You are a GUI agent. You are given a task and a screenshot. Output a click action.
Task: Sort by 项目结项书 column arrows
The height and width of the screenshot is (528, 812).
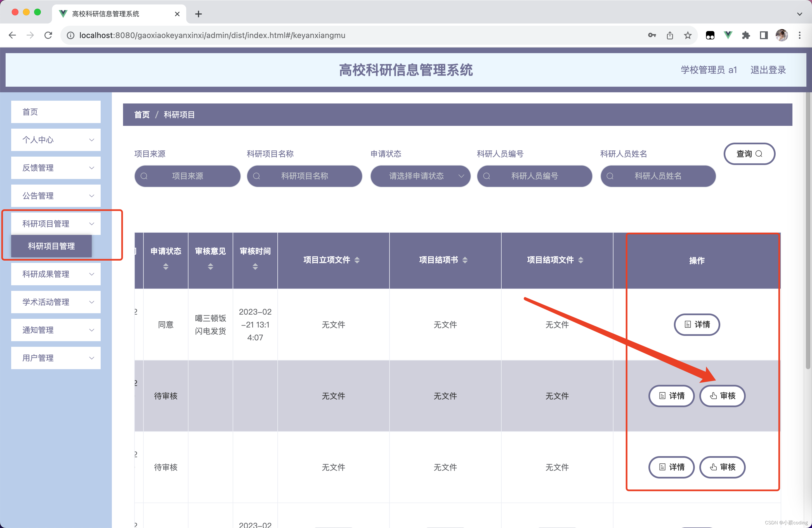465,260
